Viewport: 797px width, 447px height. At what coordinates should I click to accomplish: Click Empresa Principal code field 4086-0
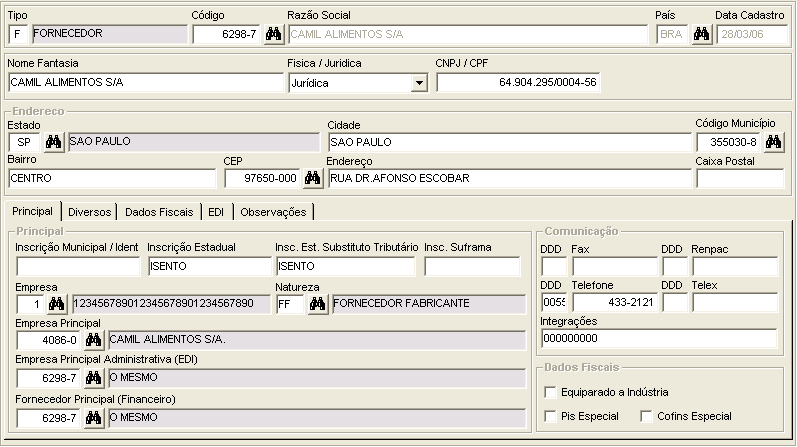click(x=49, y=340)
